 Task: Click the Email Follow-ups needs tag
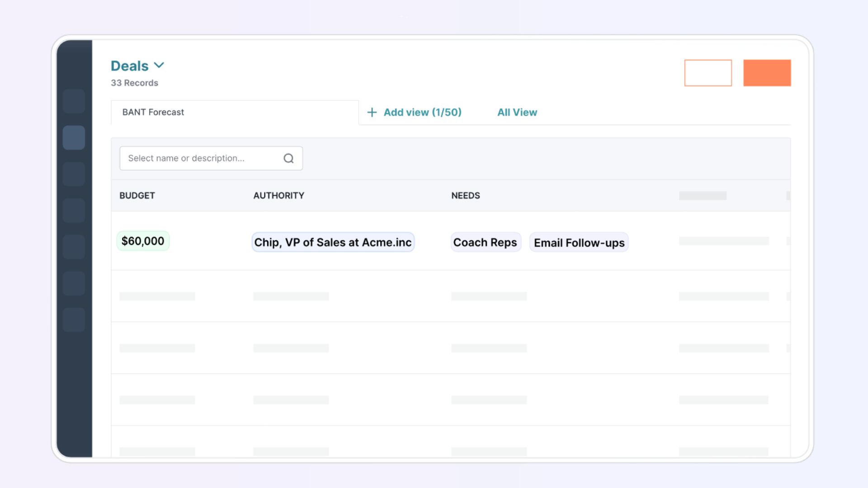(579, 243)
